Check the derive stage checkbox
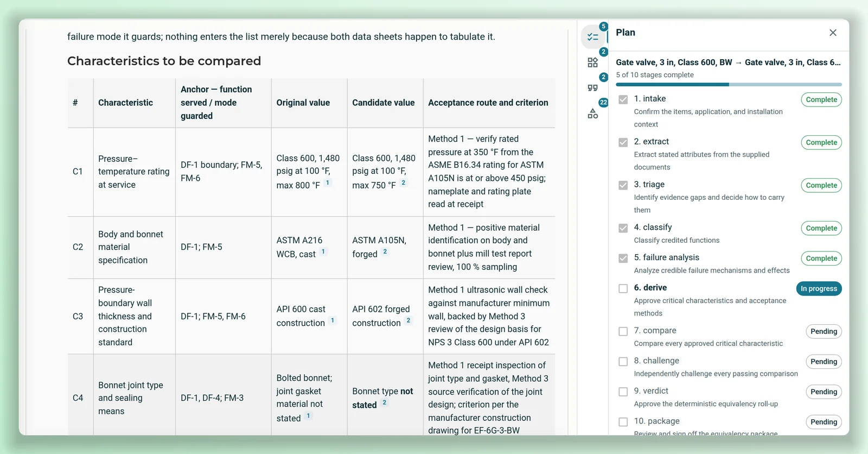This screenshot has width=868, height=454. 623,288
